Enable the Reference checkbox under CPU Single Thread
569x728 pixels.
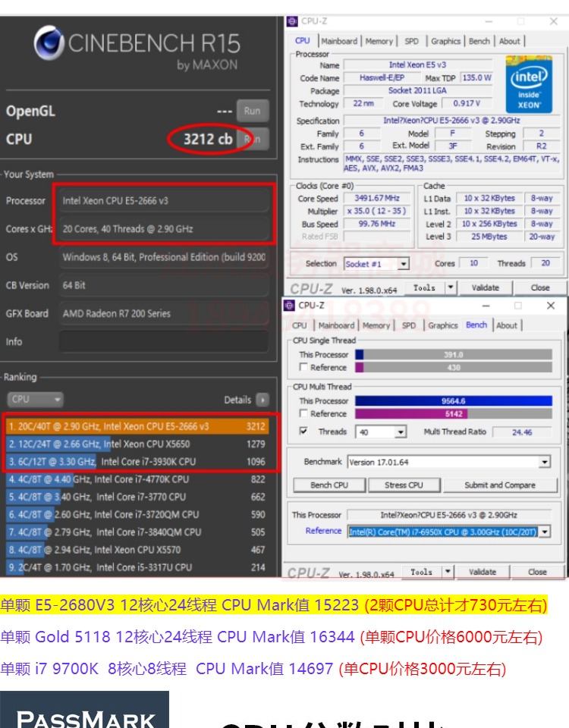(303, 368)
